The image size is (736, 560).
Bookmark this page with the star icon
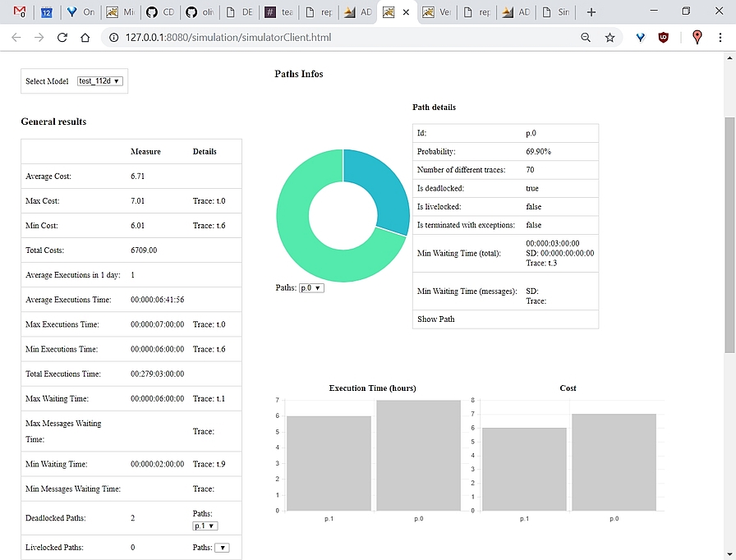609,38
